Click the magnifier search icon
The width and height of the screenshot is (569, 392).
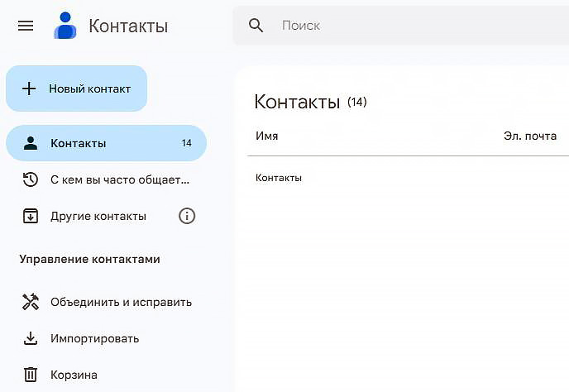pyautogui.click(x=256, y=26)
